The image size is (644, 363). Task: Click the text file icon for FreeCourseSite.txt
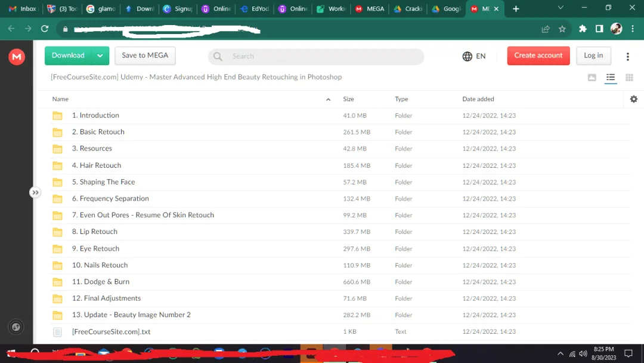pos(57,332)
